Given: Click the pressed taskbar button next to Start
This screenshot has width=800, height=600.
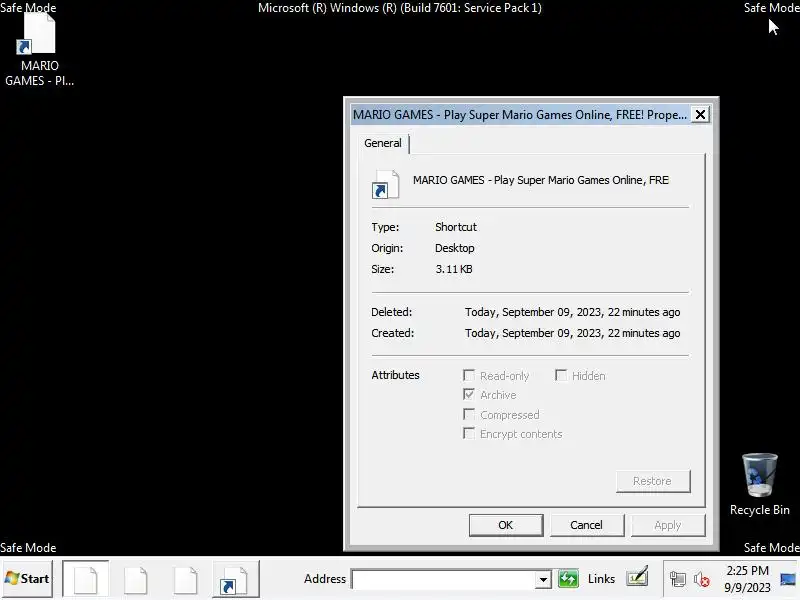Looking at the screenshot, I should coord(86,579).
